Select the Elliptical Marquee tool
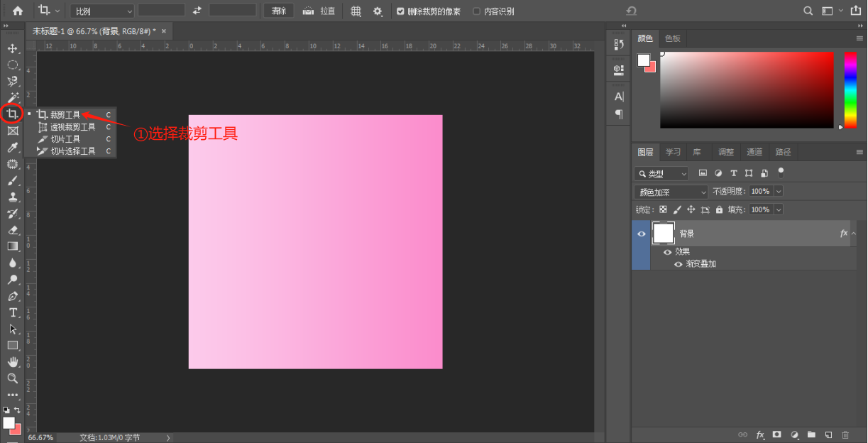 pos(12,65)
